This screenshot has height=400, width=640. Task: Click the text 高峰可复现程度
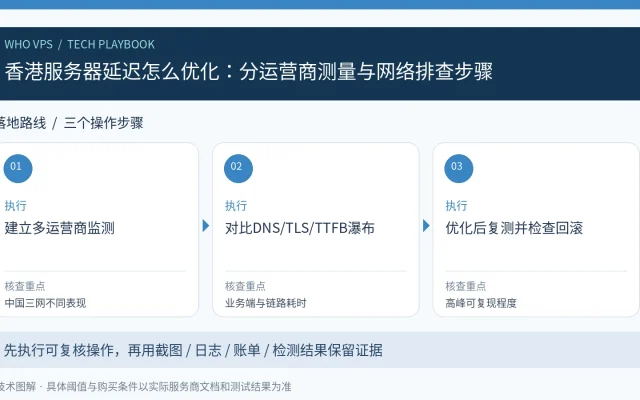tap(481, 303)
